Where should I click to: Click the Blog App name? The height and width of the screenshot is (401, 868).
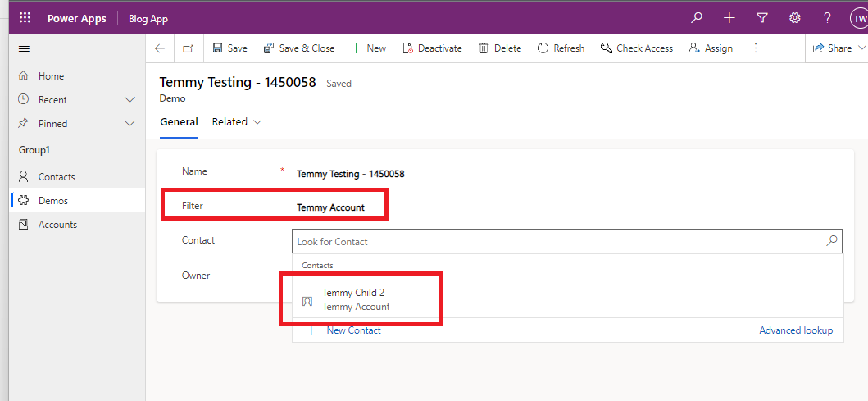pos(148,19)
